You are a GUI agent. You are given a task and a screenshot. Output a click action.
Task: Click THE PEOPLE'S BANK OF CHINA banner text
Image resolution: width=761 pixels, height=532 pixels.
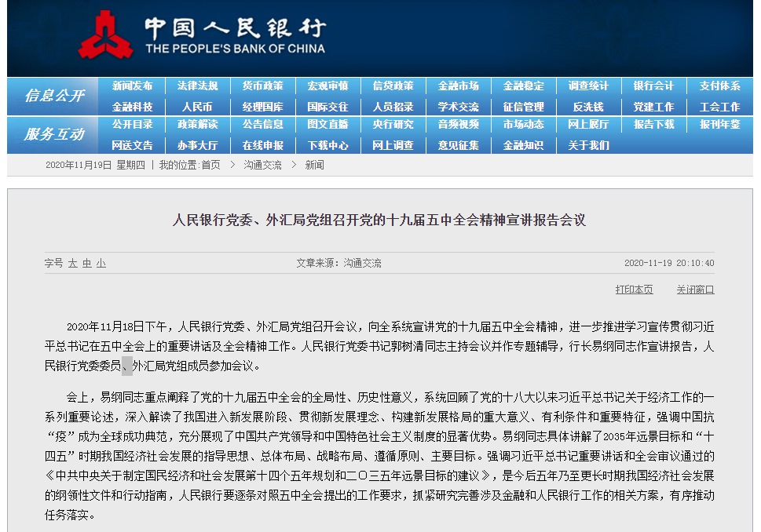[236, 49]
